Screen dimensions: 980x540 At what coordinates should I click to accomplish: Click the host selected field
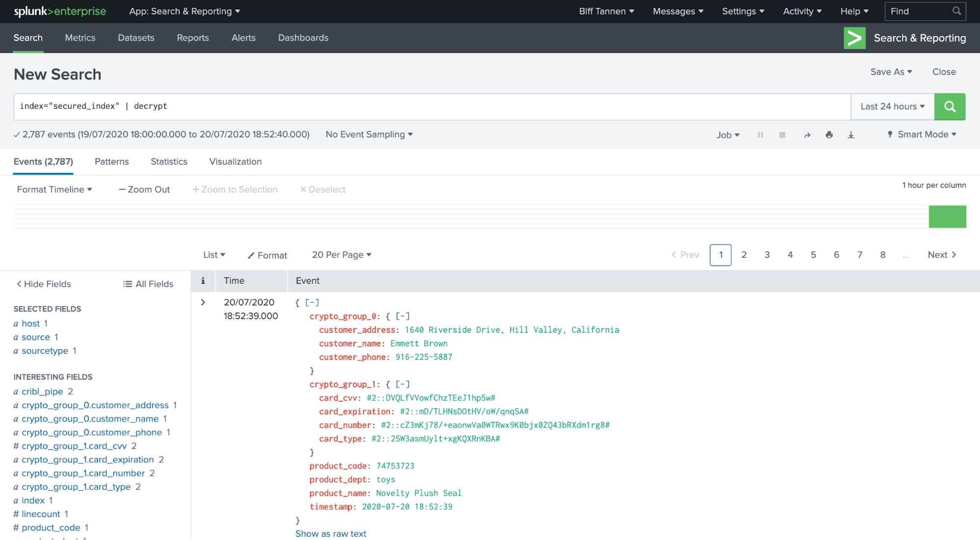coord(30,323)
